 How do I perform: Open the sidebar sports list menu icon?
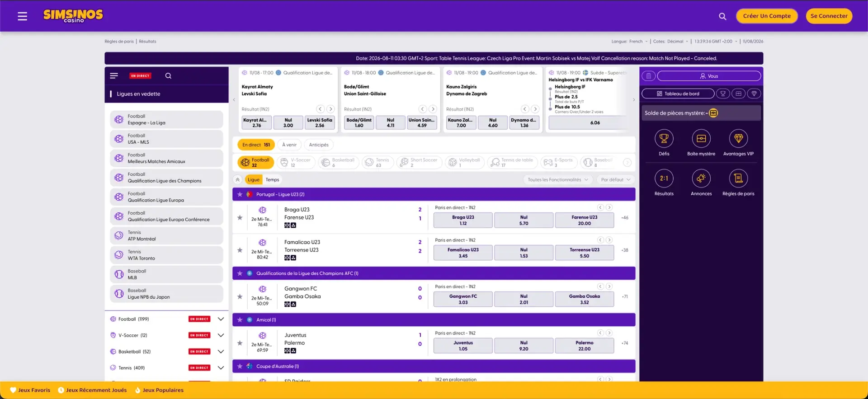point(114,76)
